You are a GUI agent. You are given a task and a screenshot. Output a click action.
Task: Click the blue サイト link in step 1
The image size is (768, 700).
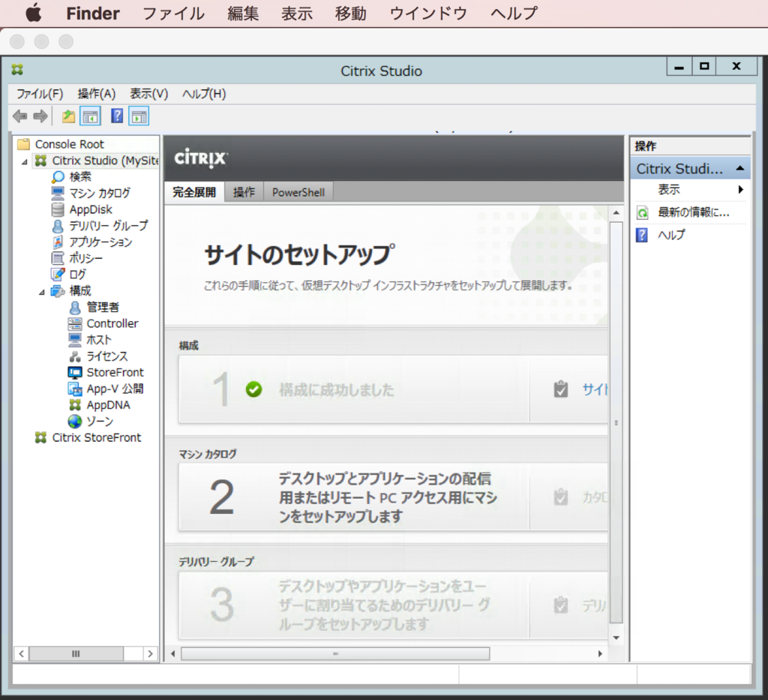click(595, 390)
